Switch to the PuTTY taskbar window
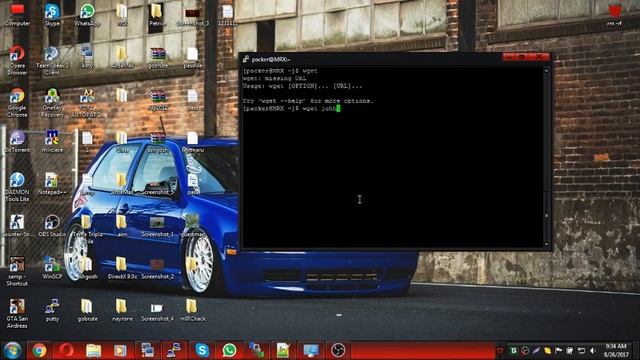Image resolution: width=640 pixels, height=360 pixels. tap(174, 350)
